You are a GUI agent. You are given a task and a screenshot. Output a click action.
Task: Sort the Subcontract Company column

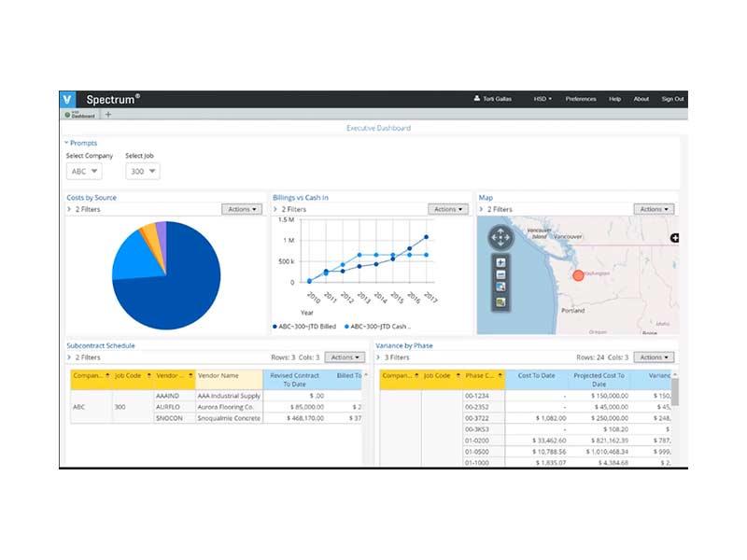pos(107,376)
